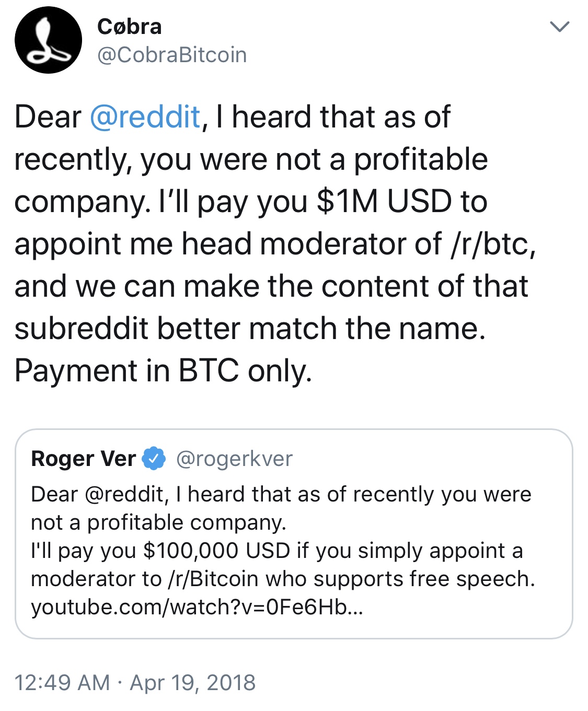Open the quoted Roger Ver tweet card
This screenshot has width=588, height=711.
coord(294,534)
